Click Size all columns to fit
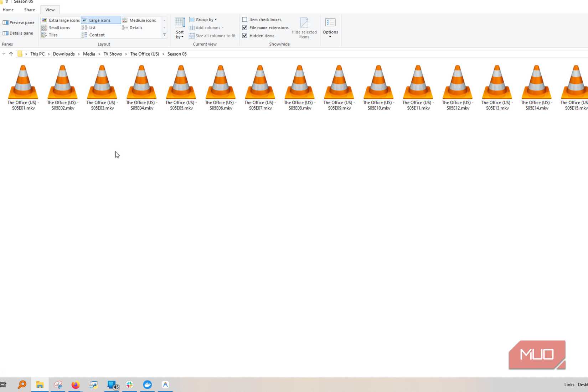588x392 pixels. (x=212, y=36)
